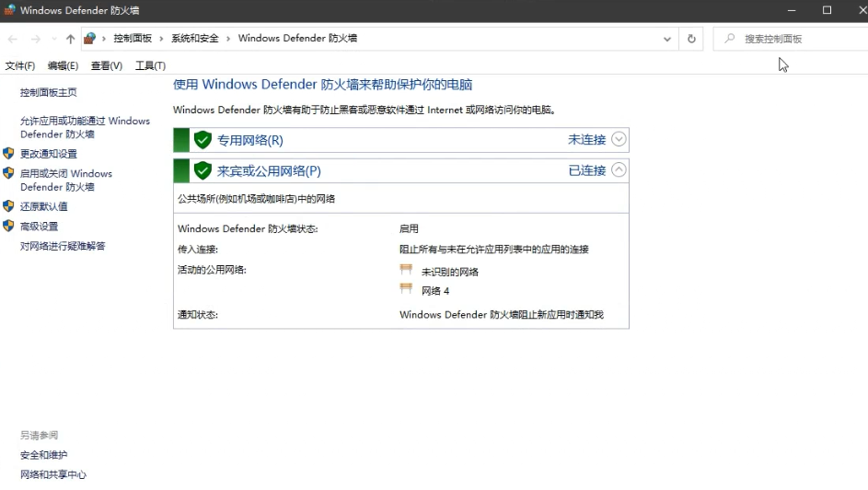The height and width of the screenshot is (490, 868).
Task: Refresh the page with the refresh button
Action: 691,39
